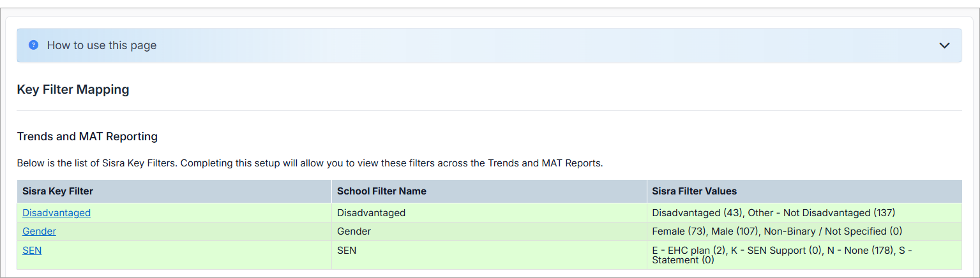Open the Gender key filter link

pyautogui.click(x=39, y=231)
